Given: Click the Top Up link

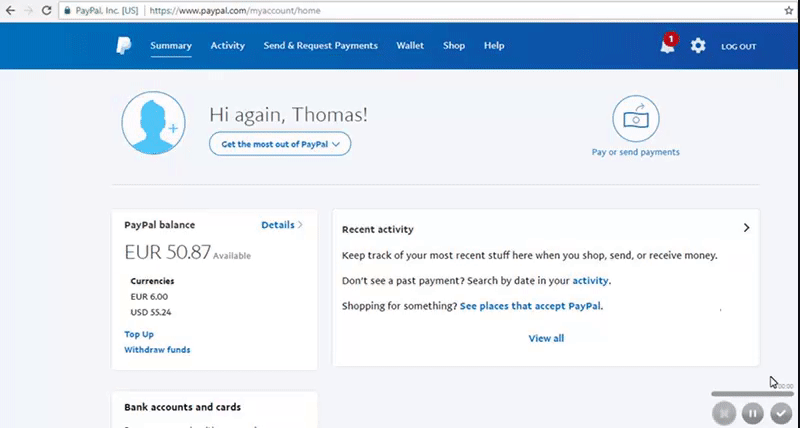Looking at the screenshot, I should tap(139, 335).
